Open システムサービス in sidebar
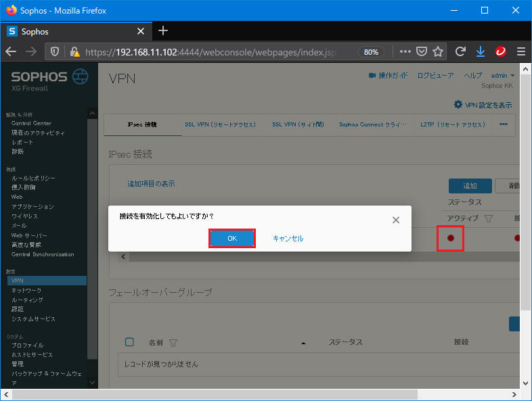Viewport: 532px width, 401px height. coord(33,319)
